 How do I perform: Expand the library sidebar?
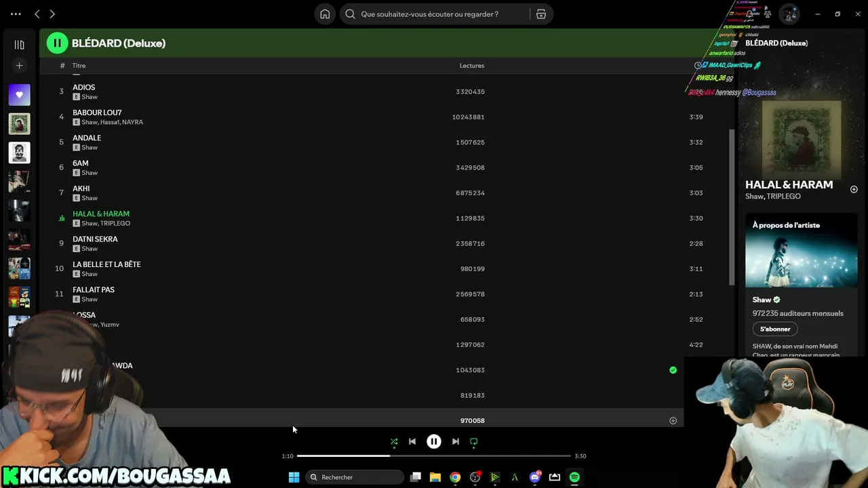click(x=19, y=45)
